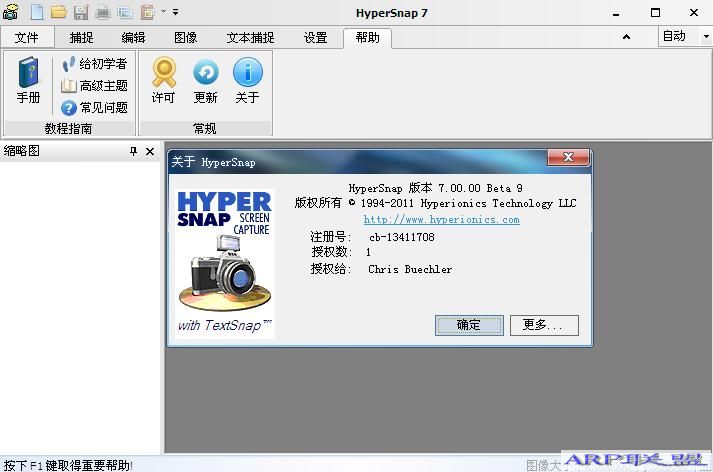
Task: Open the 手册 manual book icon
Action: tap(29, 81)
